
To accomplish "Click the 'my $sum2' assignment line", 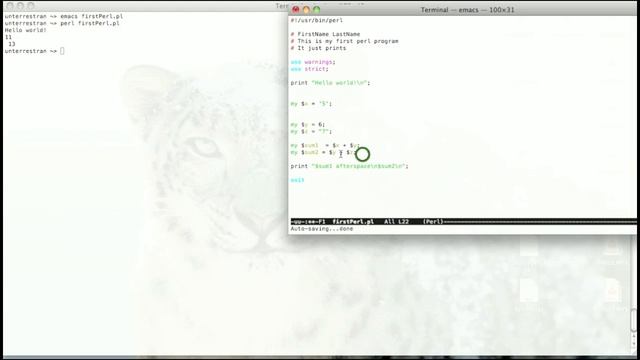I will (x=323, y=152).
